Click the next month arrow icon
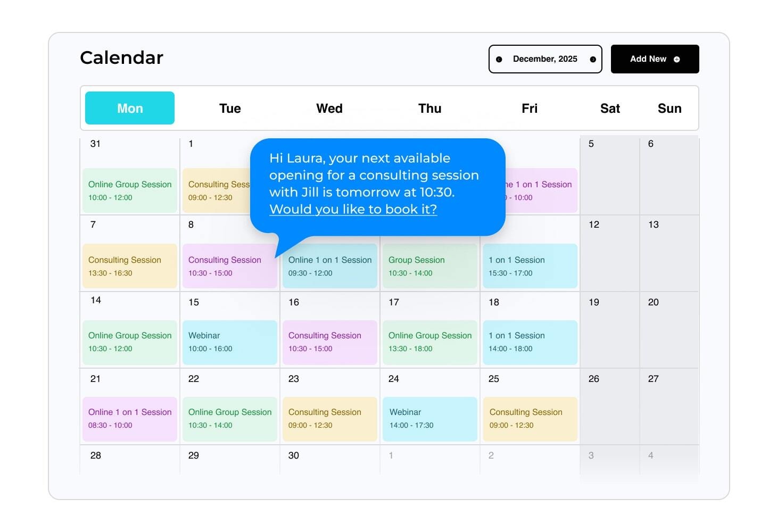The height and width of the screenshot is (532, 777). pos(592,59)
